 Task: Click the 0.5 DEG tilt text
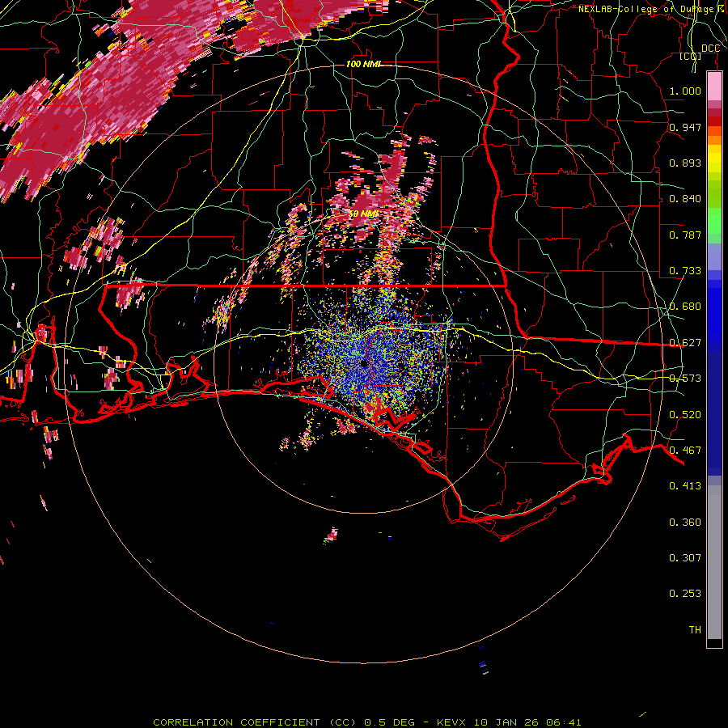389,722
